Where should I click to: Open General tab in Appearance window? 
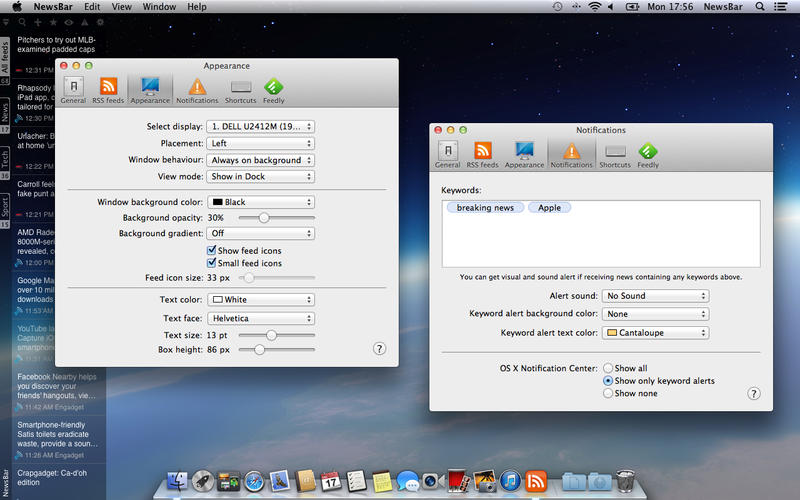coord(73,90)
